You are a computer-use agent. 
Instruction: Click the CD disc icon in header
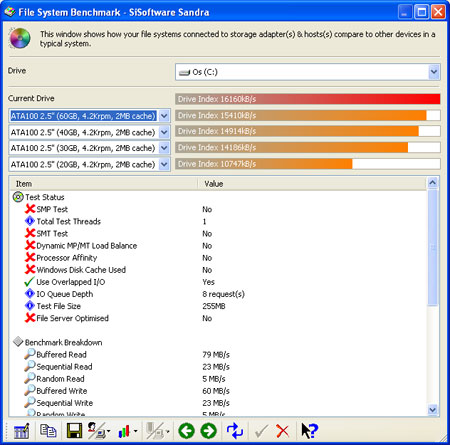20,38
